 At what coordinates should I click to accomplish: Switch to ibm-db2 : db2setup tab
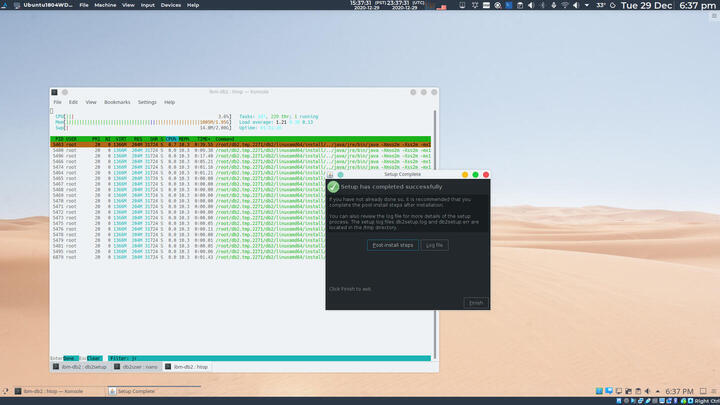point(80,367)
